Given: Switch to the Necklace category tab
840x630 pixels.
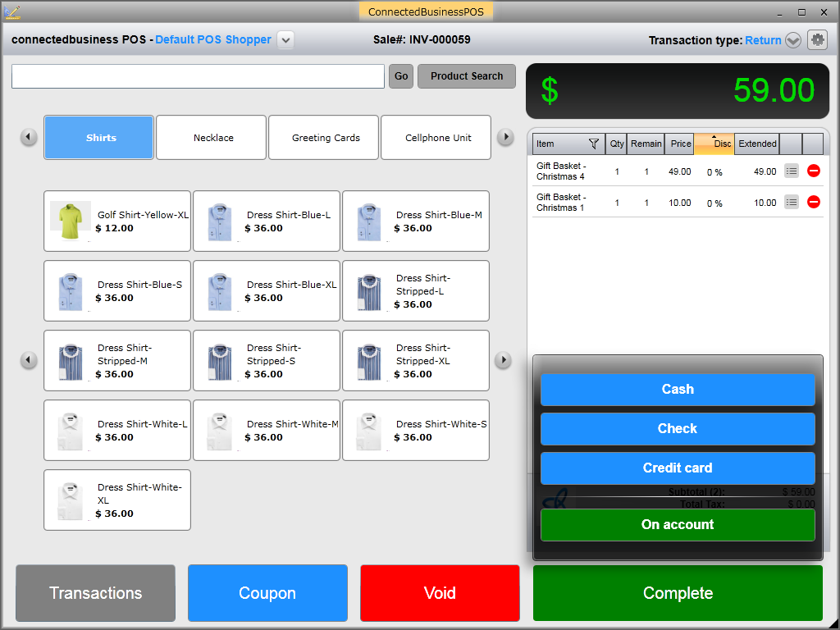Looking at the screenshot, I should [x=212, y=138].
